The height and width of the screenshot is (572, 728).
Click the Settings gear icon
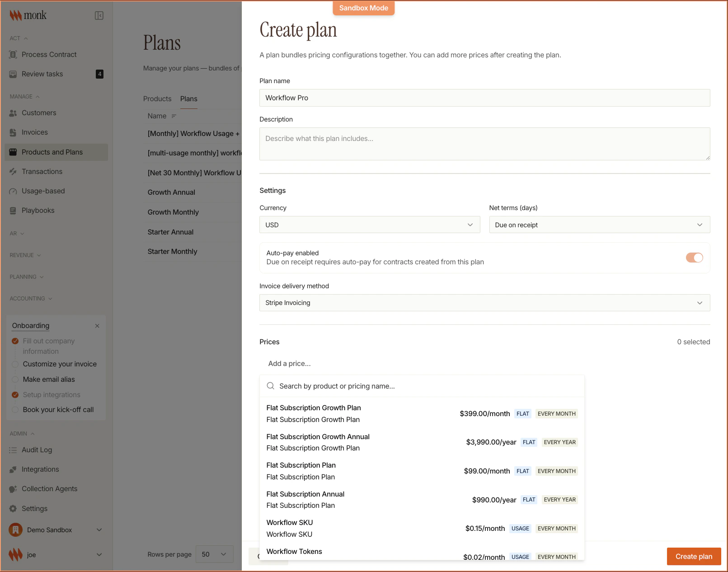click(x=13, y=509)
